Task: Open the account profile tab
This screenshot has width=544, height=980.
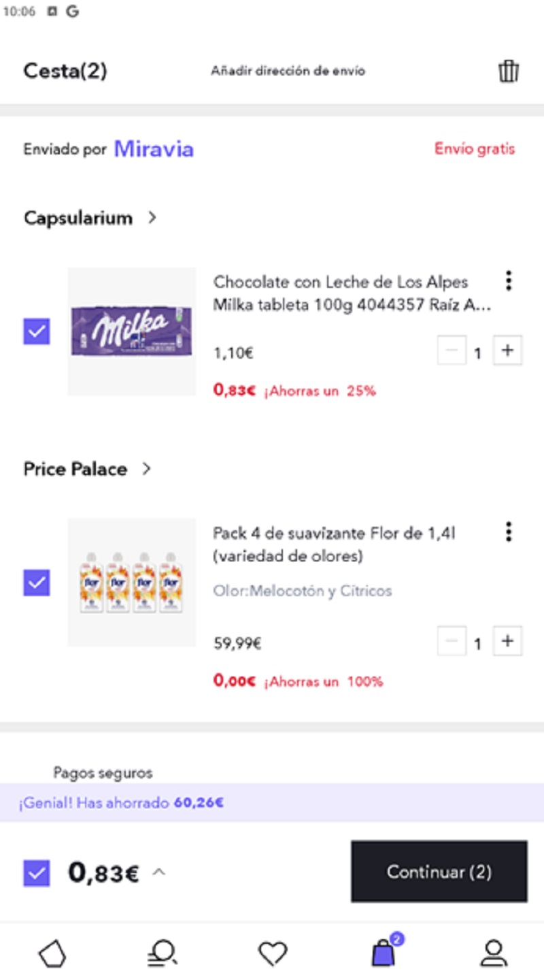Action: (x=493, y=954)
